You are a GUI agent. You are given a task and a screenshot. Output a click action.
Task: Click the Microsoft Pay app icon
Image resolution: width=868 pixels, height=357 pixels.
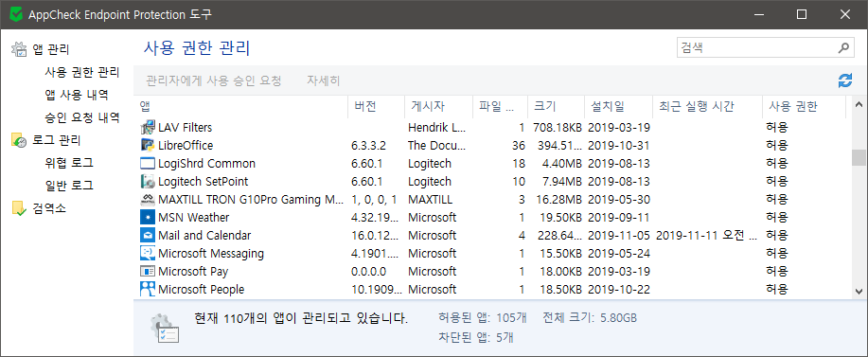tap(148, 271)
